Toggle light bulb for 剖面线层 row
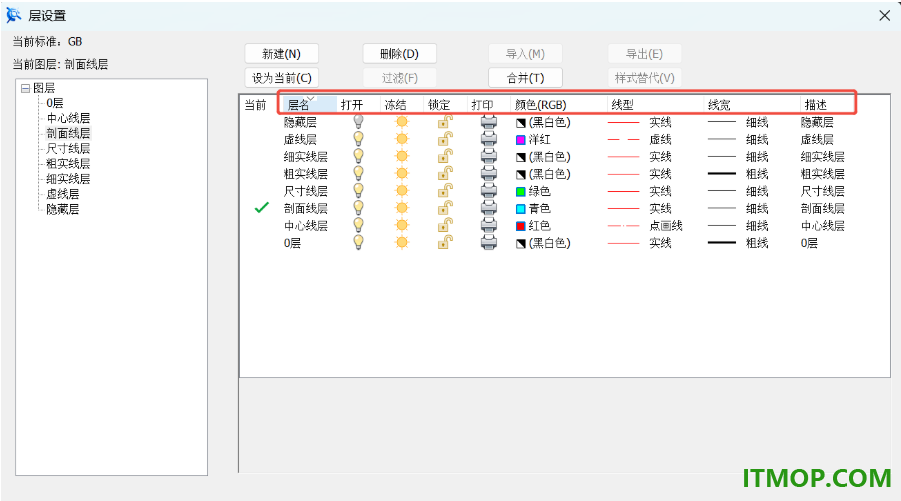Image resolution: width=901 pixels, height=501 pixels. click(x=358, y=208)
